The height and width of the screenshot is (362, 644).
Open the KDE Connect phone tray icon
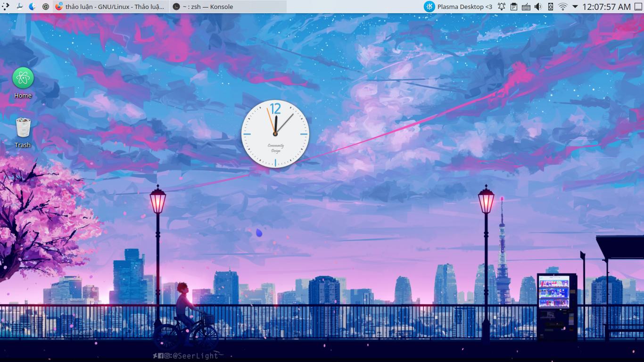pos(550,7)
